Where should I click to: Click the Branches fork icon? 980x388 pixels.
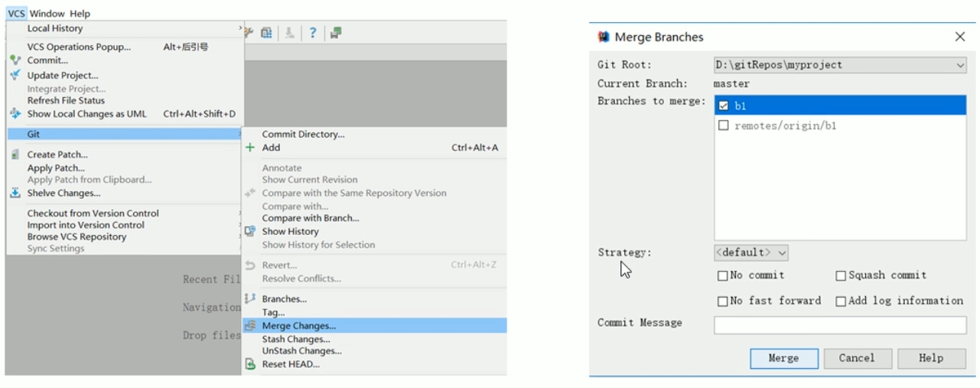(249, 298)
